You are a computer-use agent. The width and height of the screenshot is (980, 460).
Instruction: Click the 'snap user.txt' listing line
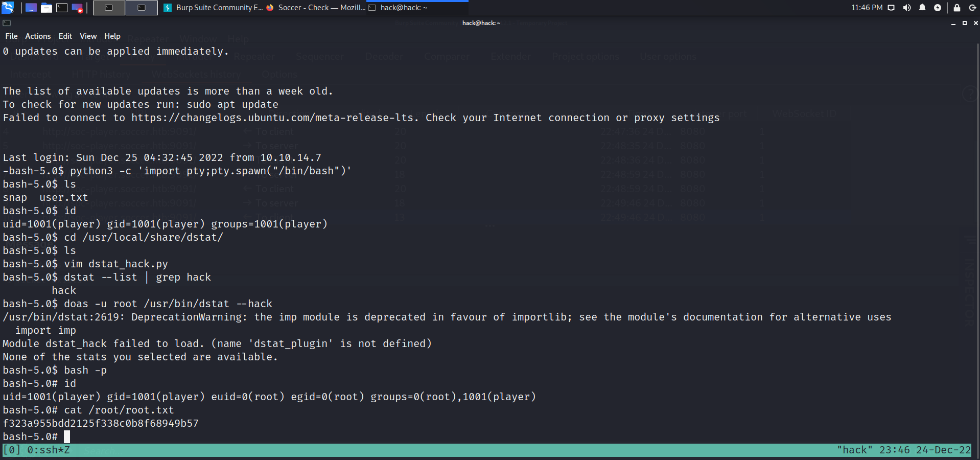tap(45, 197)
